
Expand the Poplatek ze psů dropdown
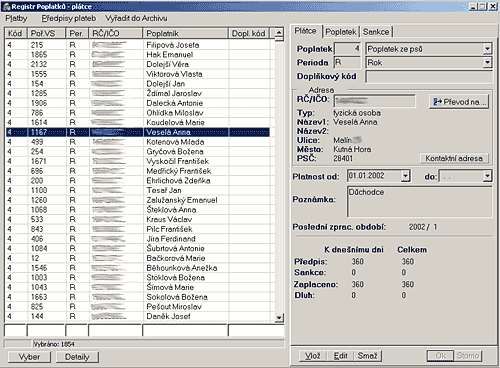(x=487, y=49)
